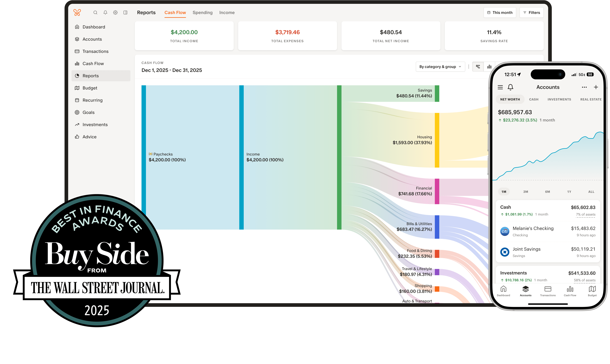Tap Cash Flow in phone bottom navigation

coord(570,291)
